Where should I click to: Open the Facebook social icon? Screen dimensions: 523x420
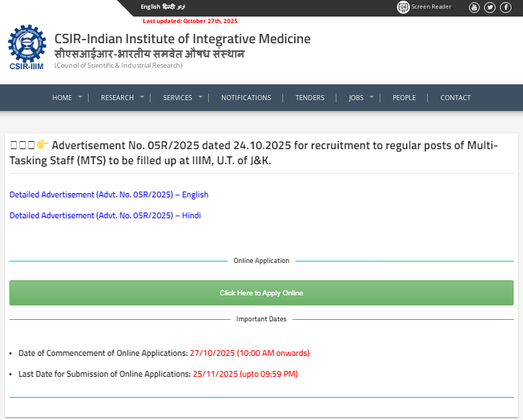point(505,7)
